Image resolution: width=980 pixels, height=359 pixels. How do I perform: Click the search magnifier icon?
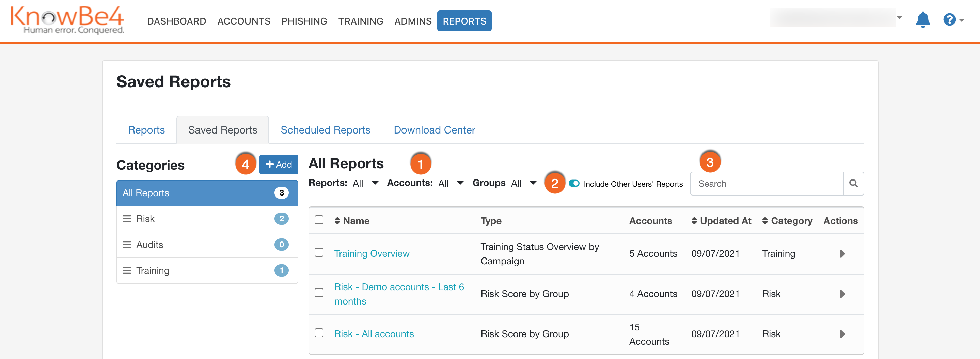[854, 184]
